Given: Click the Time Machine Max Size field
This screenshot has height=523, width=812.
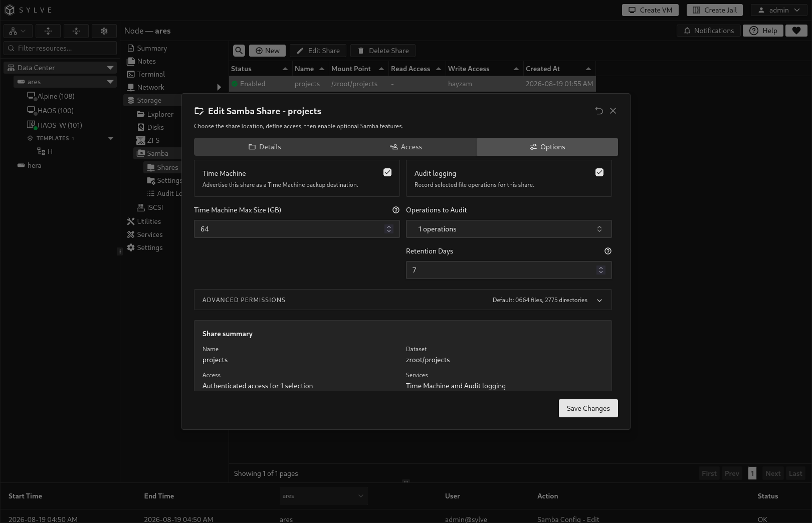Looking at the screenshot, I should pyautogui.click(x=297, y=229).
